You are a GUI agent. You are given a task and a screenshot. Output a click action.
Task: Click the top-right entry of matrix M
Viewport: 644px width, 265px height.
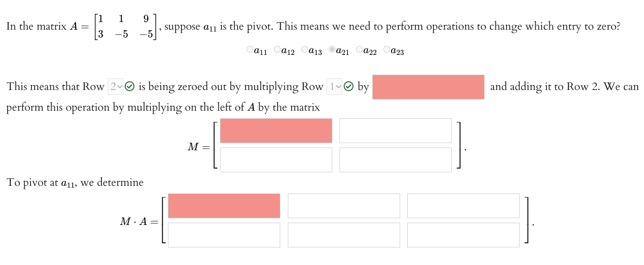coord(396,130)
